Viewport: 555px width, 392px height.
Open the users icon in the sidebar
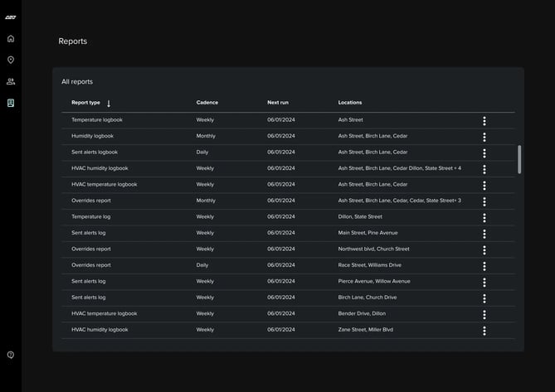(x=11, y=81)
